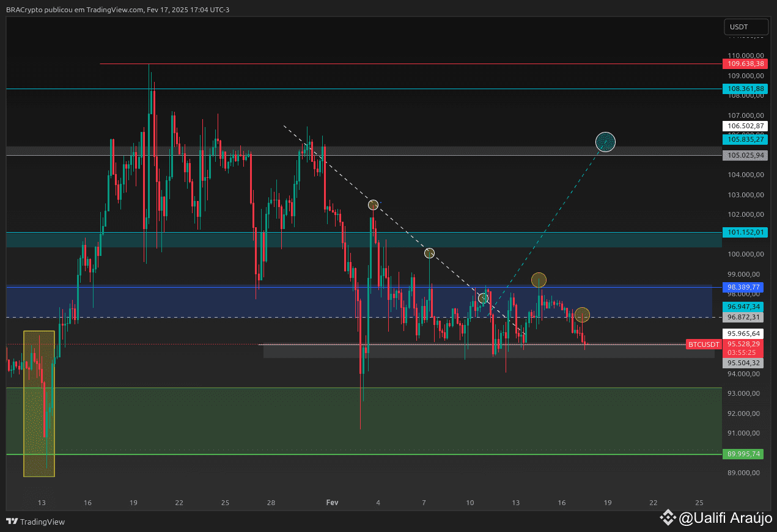Screen dimensions: 777x532
Task: Click the teal 108.361,88 price label
Action: [744, 89]
